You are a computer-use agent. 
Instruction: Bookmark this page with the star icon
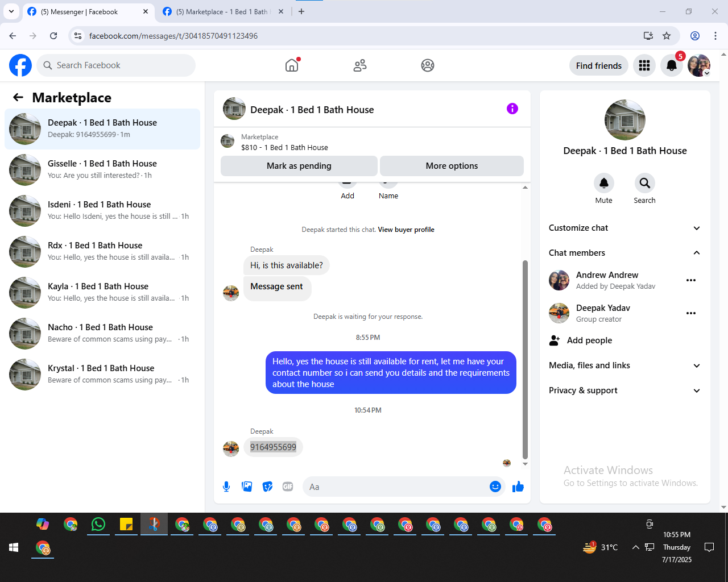(667, 36)
